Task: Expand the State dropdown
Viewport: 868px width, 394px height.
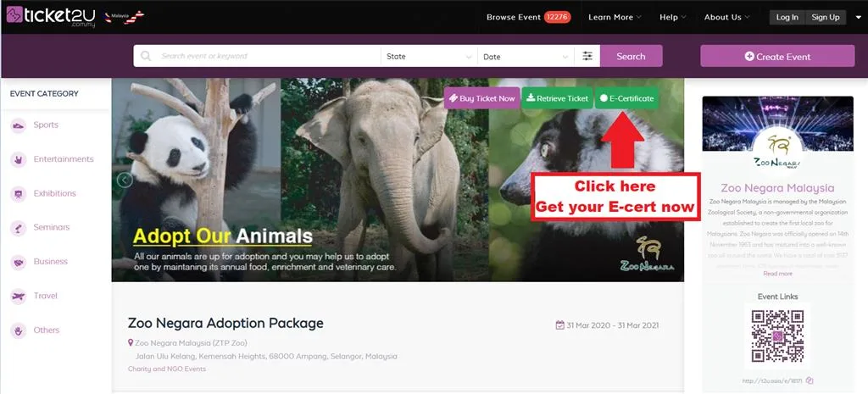Action: [x=428, y=57]
